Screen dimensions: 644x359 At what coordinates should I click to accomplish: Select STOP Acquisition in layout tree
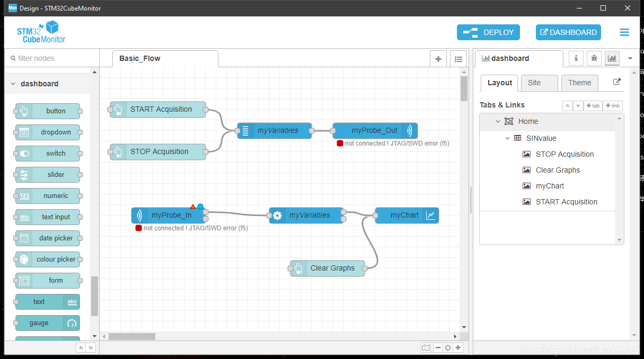pyautogui.click(x=564, y=154)
